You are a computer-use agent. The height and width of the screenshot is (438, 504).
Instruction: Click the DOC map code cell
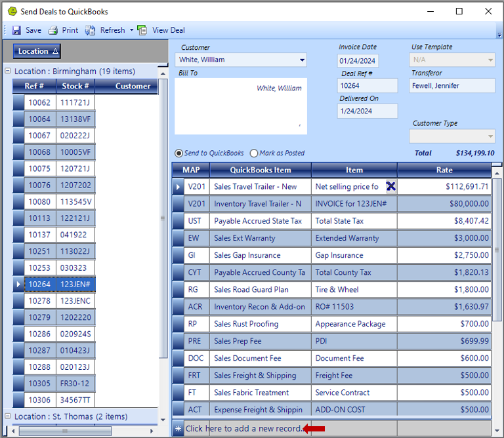tap(197, 359)
